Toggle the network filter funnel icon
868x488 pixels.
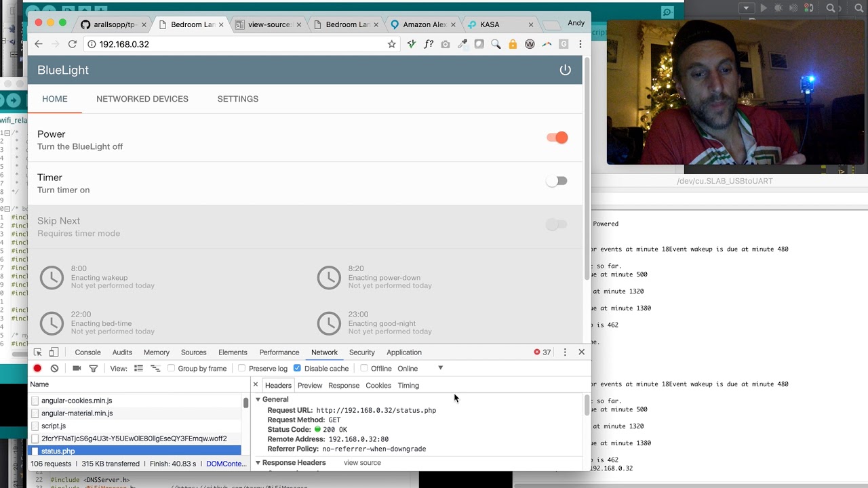pyautogui.click(x=94, y=369)
